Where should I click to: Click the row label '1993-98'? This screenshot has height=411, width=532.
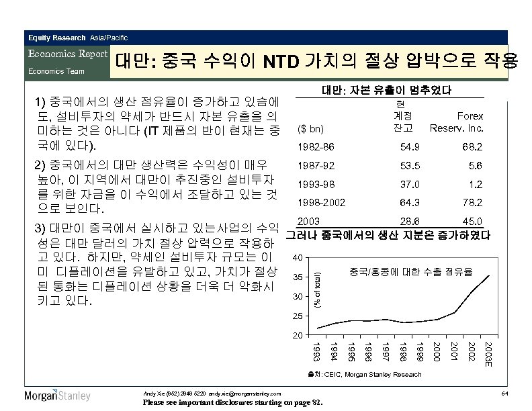316,185
